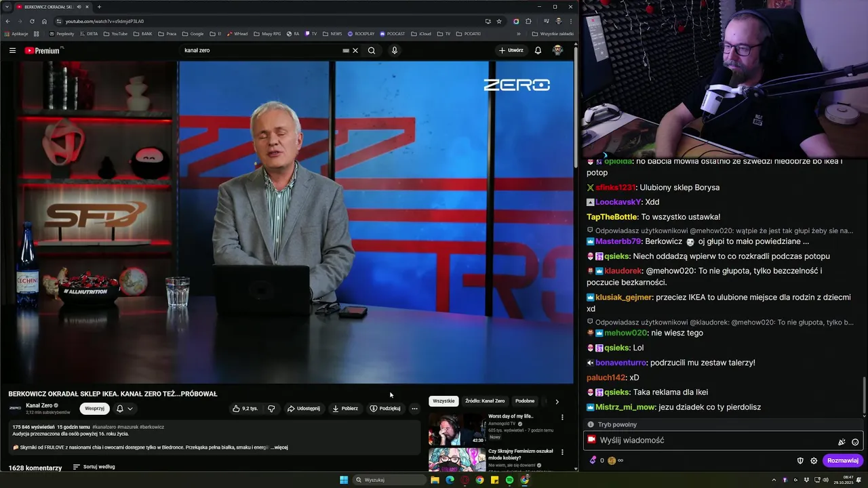Clear the YouTube search text with X
This screenshot has height=488, width=868.
coord(355,50)
